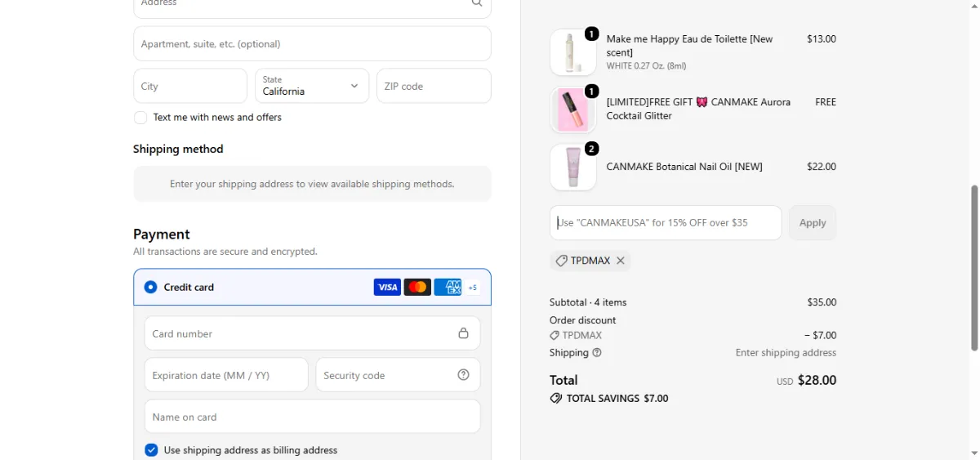The image size is (980, 460).
Task: Click the $28.00 total amount
Action: click(817, 381)
